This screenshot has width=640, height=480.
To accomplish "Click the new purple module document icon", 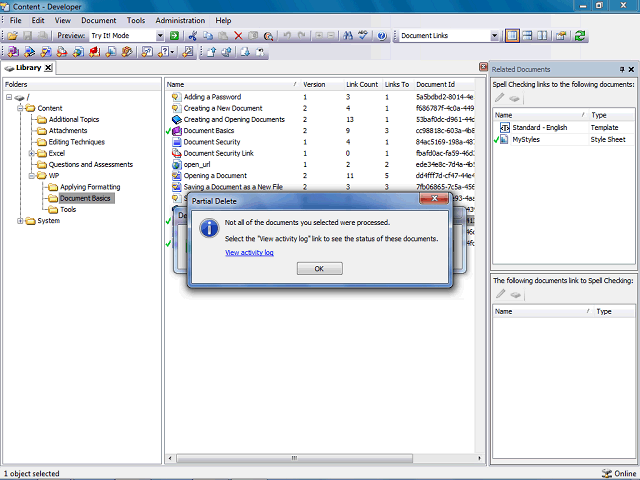I will pos(13,52).
